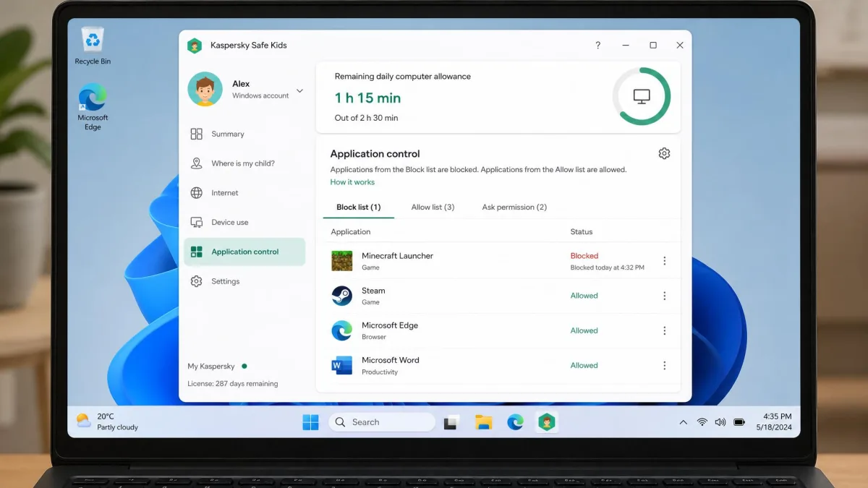
Task: Minimize the Kaspersky Safe Kids window
Action: point(626,45)
